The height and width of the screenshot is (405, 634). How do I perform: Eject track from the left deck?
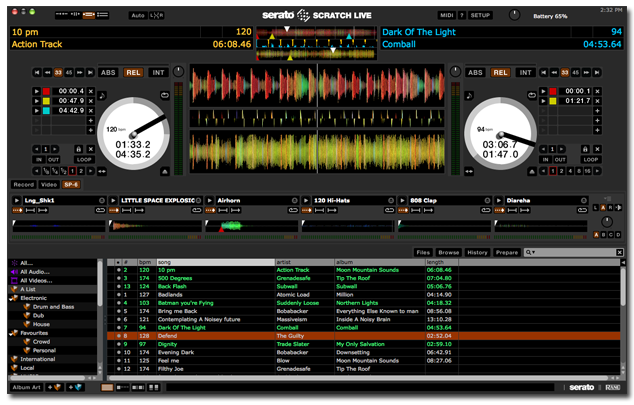click(x=165, y=172)
